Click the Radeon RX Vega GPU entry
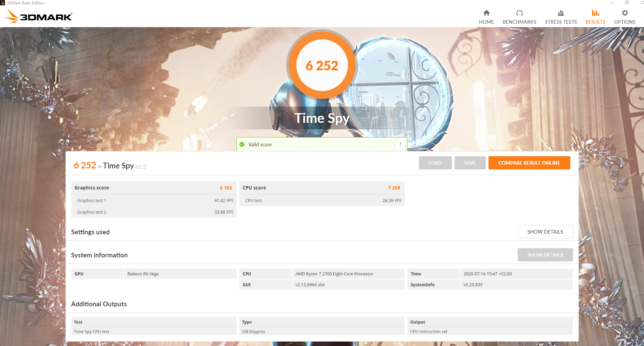Screen dimensions: 644x346 click(180, 274)
